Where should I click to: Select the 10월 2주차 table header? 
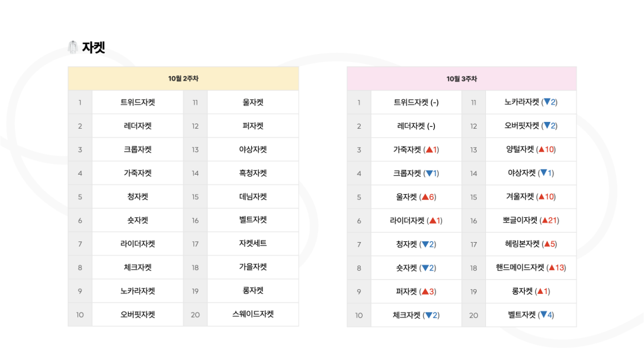(x=183, y=79)
